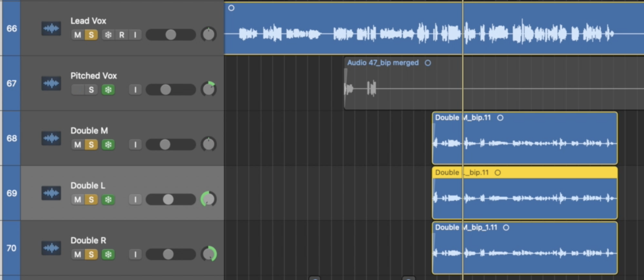Click the Double R track icon
The width and height of the screenshot is (644, 280).
(x=51, y=248)
